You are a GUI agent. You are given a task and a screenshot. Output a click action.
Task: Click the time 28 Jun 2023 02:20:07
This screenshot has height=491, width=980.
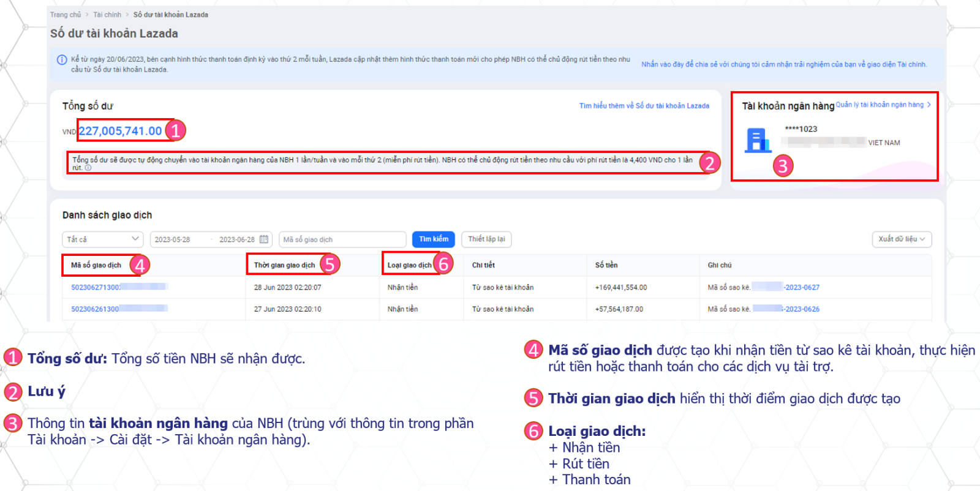287,287
